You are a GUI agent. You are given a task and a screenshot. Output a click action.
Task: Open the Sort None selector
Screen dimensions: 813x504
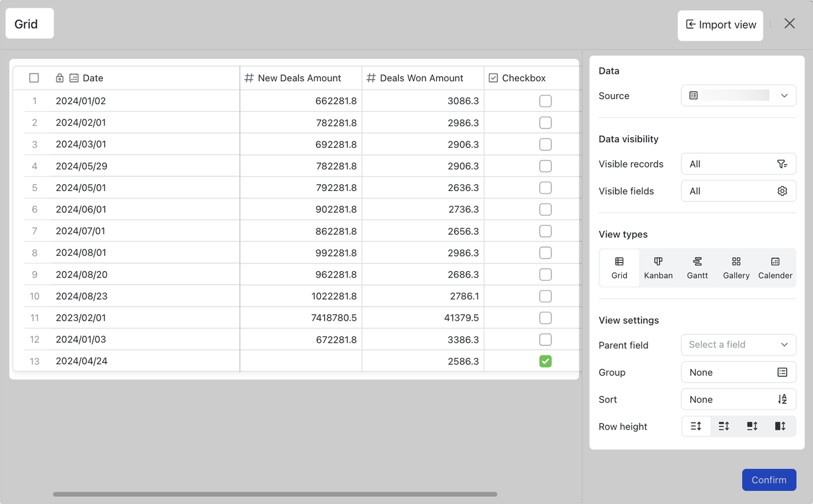(x=739, y=399)
